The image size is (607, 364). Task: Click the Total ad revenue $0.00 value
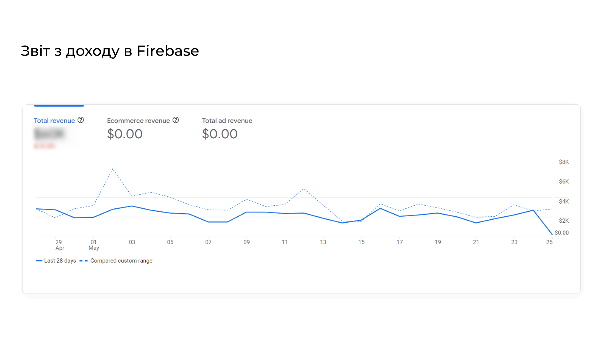coord(220,134)
